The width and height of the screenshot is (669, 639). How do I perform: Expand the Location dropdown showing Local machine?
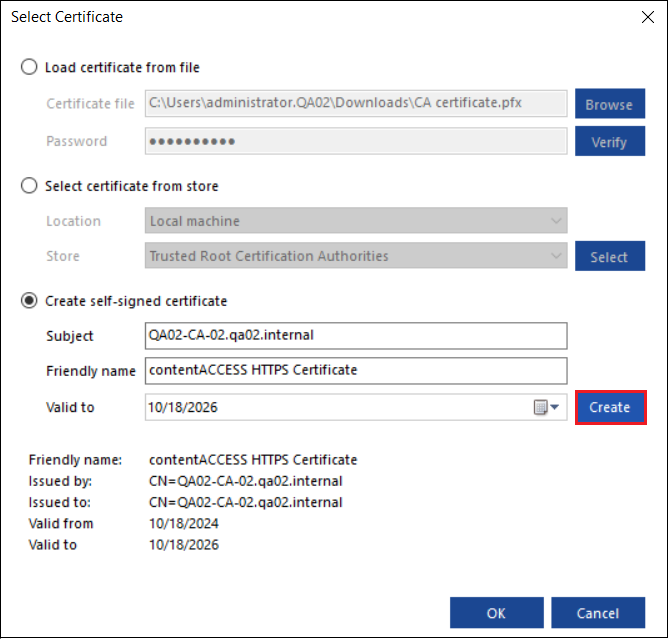[356, 221]
